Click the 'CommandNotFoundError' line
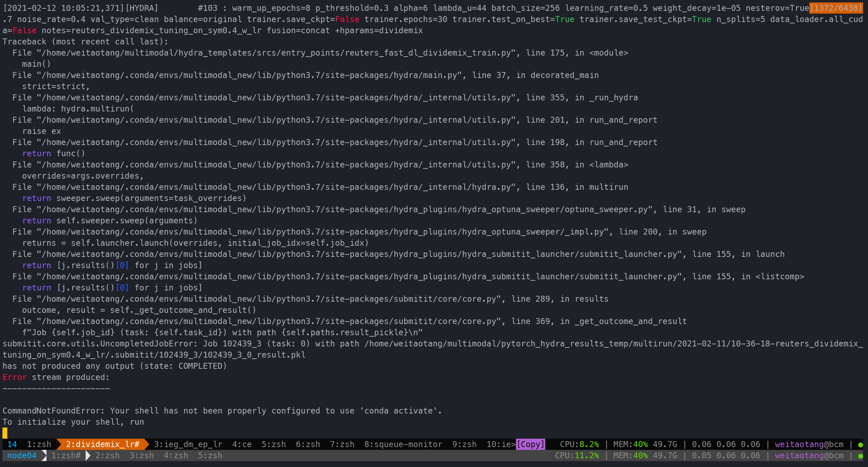The image size is (868, 467). (x=222, y=411)
